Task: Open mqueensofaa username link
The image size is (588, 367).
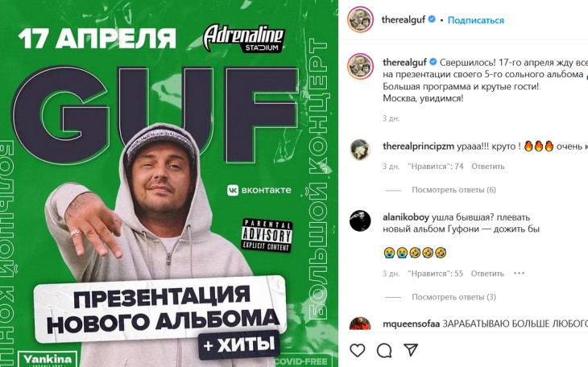Action: [x=411, y=324]
